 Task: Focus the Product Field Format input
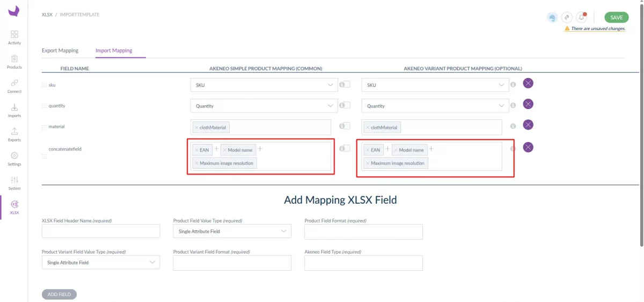363,232
